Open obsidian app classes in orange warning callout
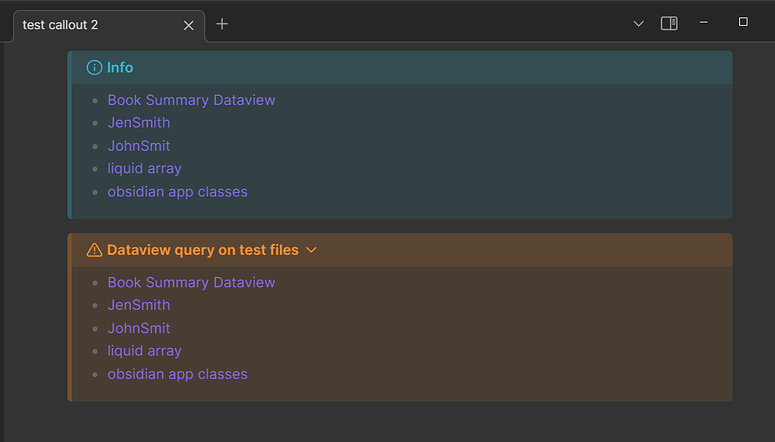 [177, 374]
